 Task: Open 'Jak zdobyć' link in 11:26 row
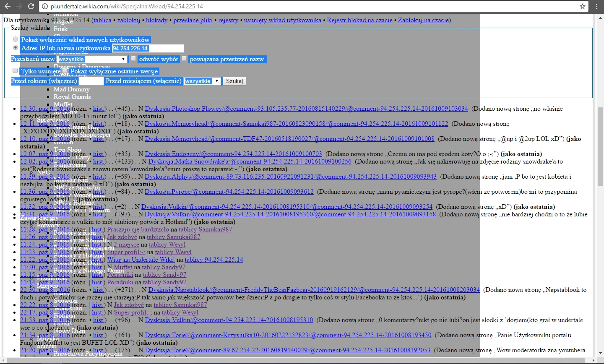pos(122,237)
